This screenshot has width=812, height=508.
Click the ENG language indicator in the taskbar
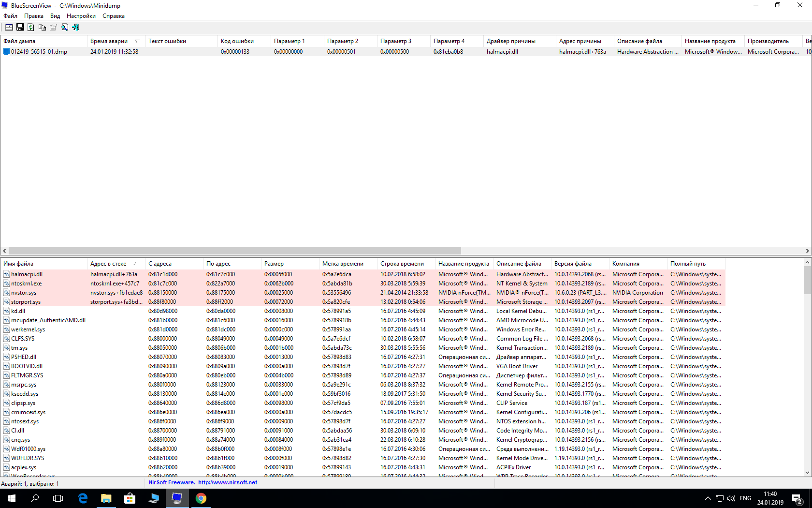click(745, 498)
